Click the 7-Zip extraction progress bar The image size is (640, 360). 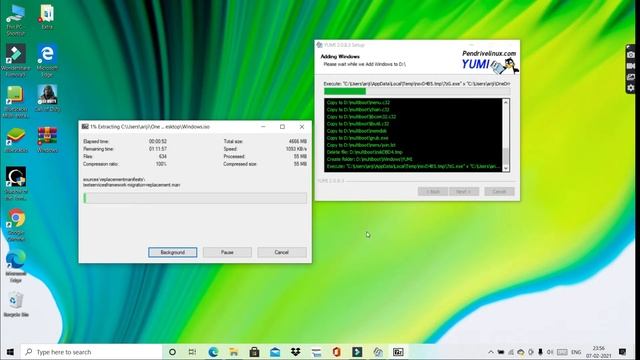pos(195,198)
